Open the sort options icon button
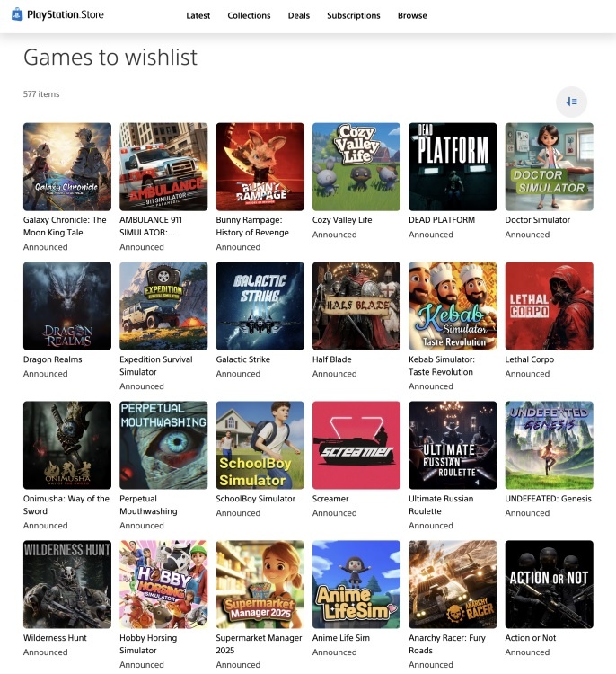 pyautogui.click(x=571, y=102)
